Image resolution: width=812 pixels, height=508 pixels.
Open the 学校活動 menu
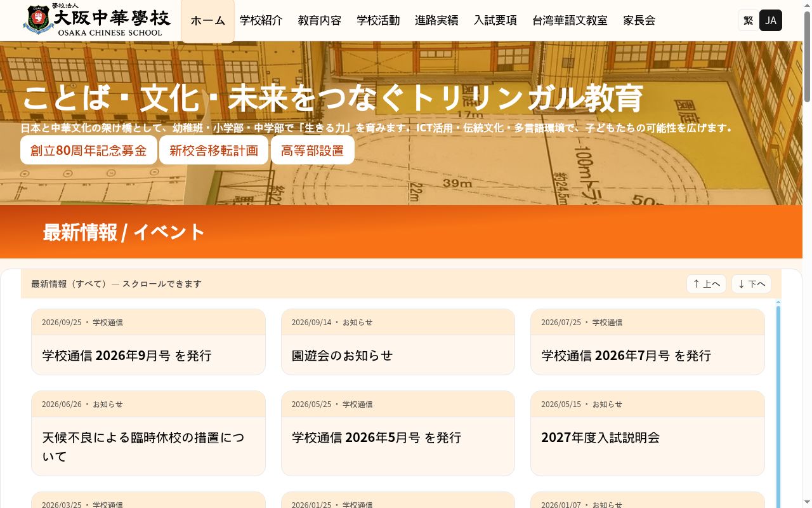pyautogui.click(x=378, y=20)
